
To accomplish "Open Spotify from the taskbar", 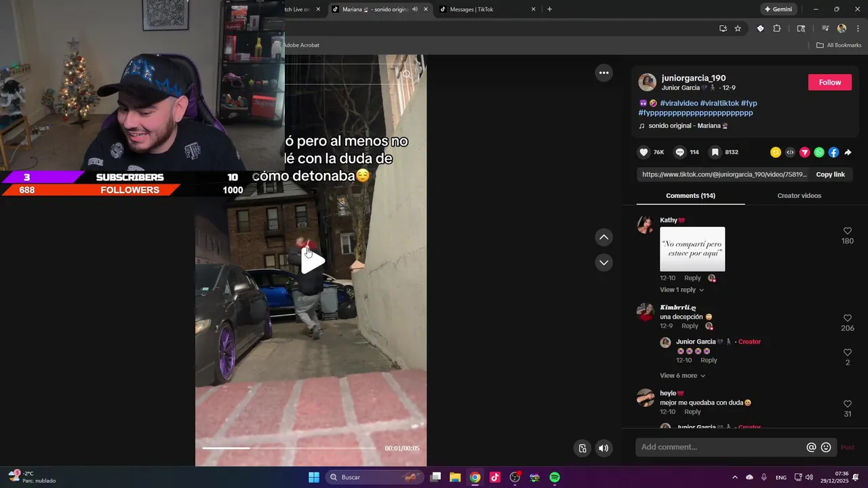I will pos(555,477).
